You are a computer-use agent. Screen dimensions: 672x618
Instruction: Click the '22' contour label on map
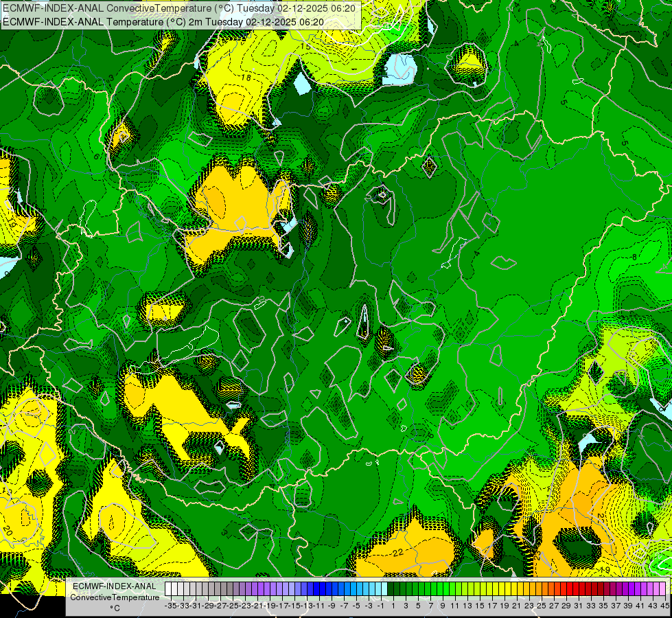pos(397,553)
